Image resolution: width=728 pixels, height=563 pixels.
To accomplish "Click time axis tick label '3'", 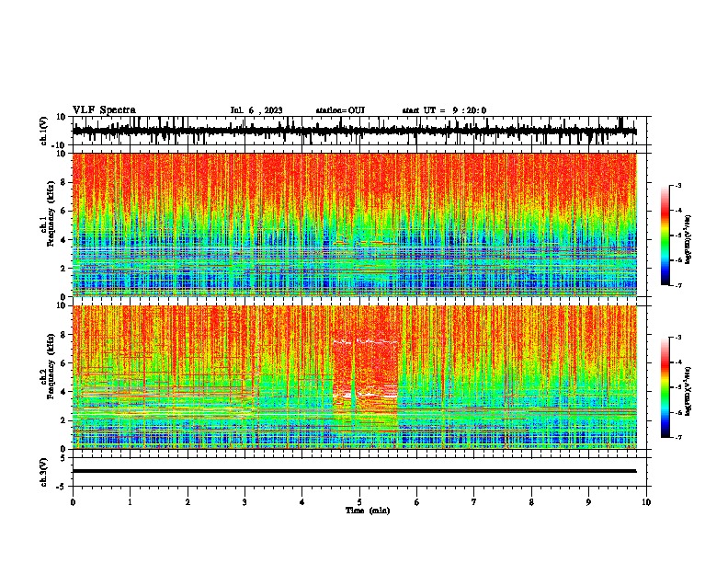I will click(245, 502).
